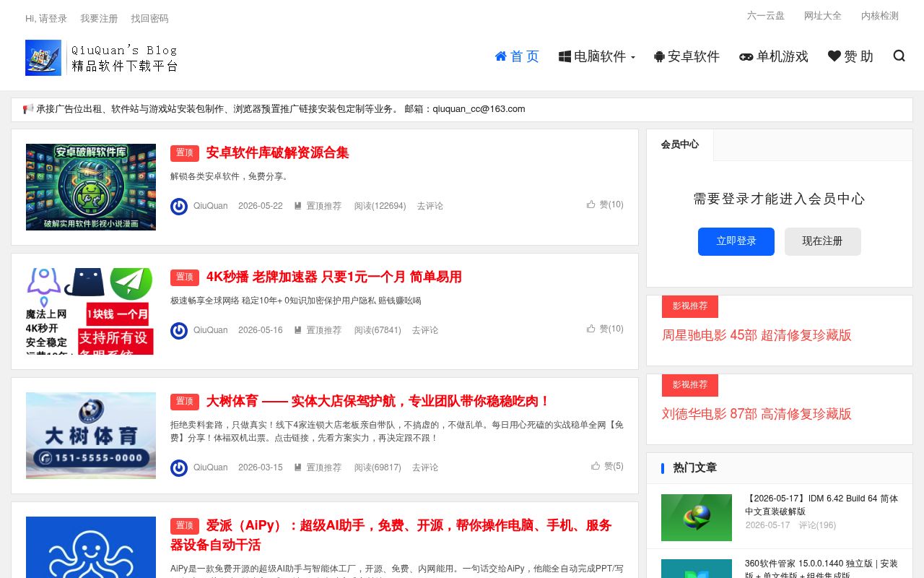924x578 pixels.
Task: Click QiuQuan avatar on 4K秒播 post
Action: point(179,331)
